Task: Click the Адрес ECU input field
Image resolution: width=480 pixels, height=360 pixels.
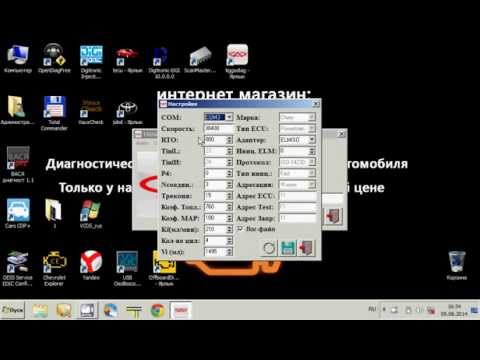Action: (297, 196)
